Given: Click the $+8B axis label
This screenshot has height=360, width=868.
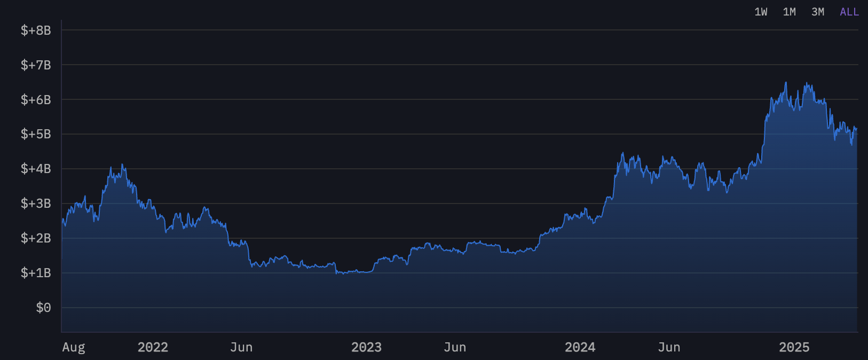Looking at the screenshot, I should click(36, 30).
